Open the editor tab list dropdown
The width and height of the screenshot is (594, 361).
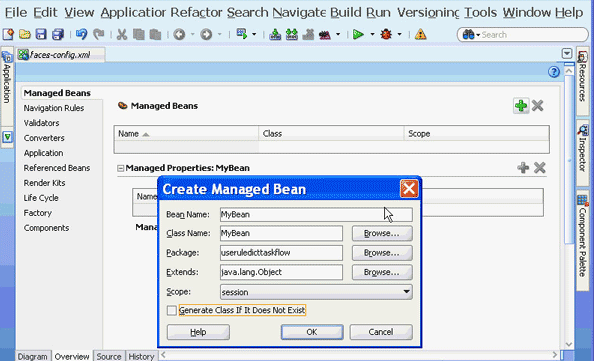tap(567, 54)
